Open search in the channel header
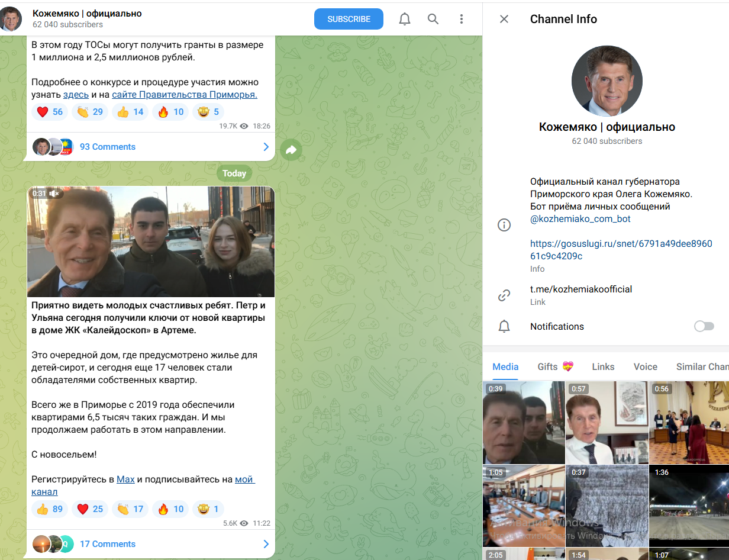Image resolution: width=729 pixels, height=560 pixels. pyautogui.click(x=433, y=19)
